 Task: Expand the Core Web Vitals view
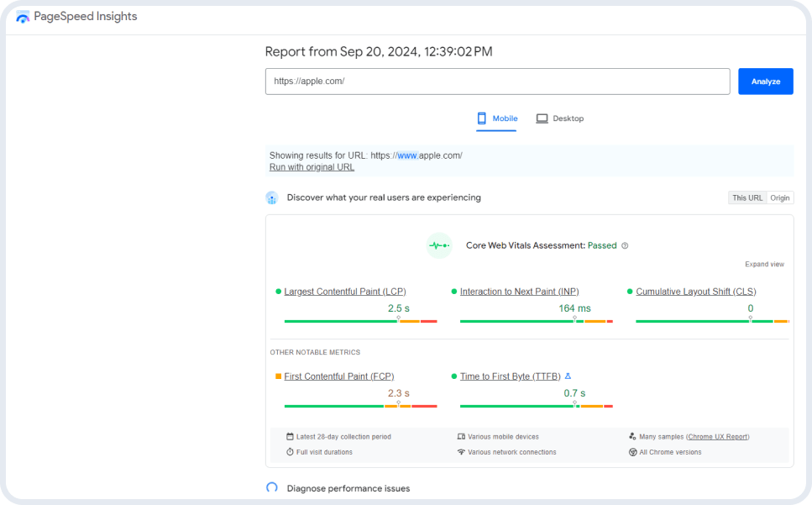tap(764, 264)
